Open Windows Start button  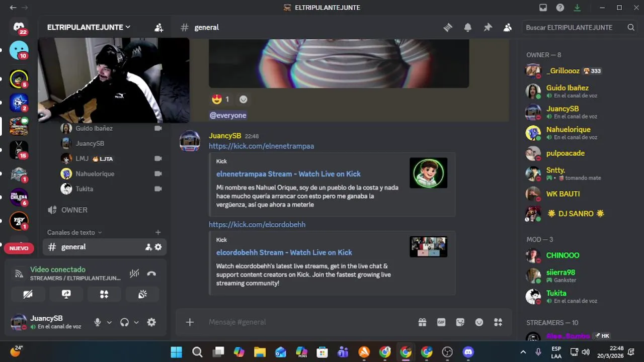176,352
